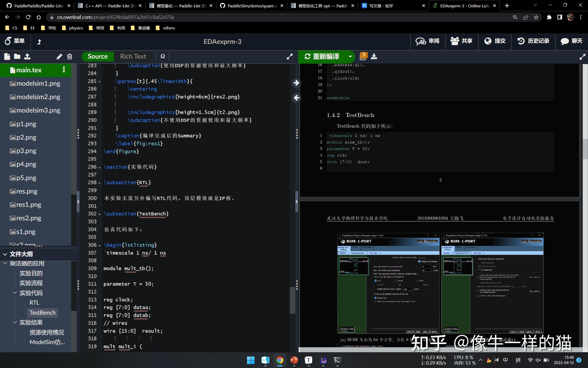Screen dimensions: 588x368
Task: Fold code at line 306 lstlisting
Action: 99,246
